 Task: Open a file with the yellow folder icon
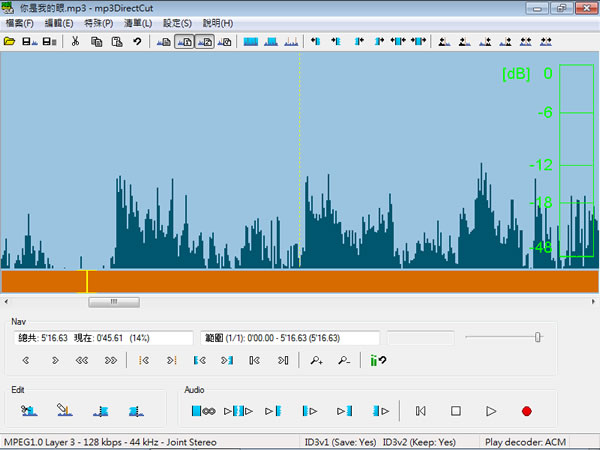[x=10, y=41]
